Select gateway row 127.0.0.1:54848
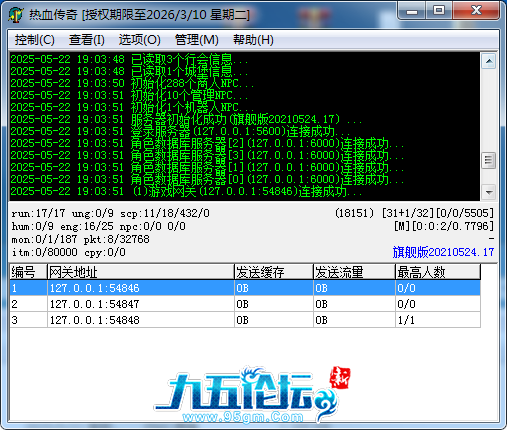The height and width of the screenshot is (430, 507). (245, 320)
